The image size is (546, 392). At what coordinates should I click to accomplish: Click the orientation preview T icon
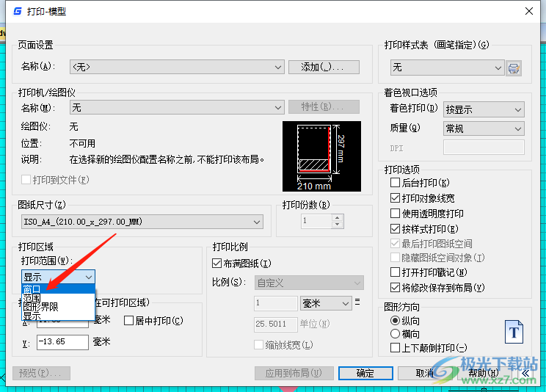[x=514, y=332]
